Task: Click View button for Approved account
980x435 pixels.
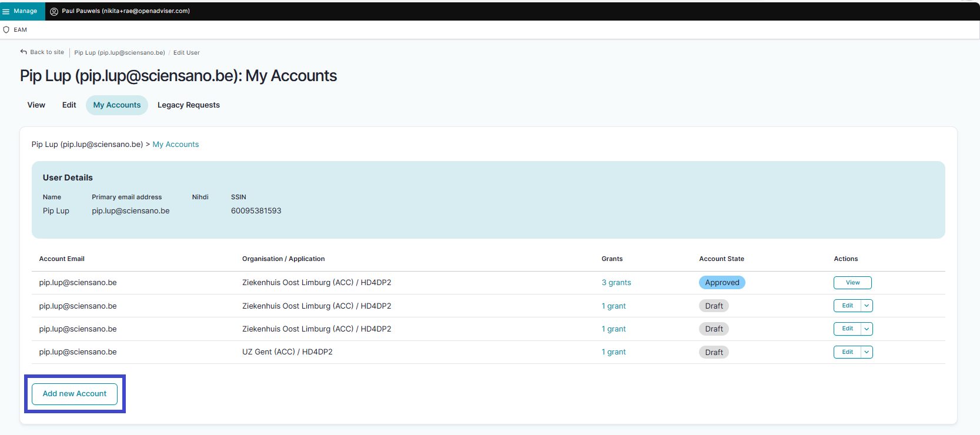Action: 852,283
